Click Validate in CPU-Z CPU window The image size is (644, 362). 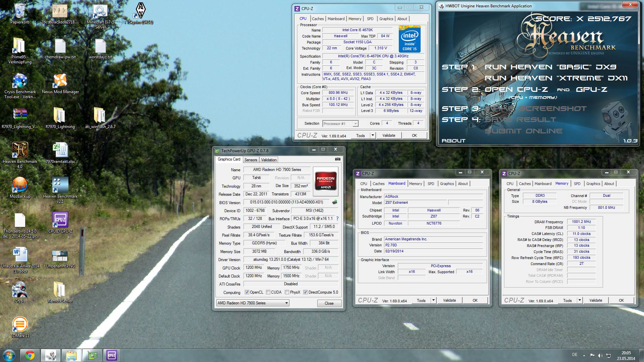(x=389, y=135)
